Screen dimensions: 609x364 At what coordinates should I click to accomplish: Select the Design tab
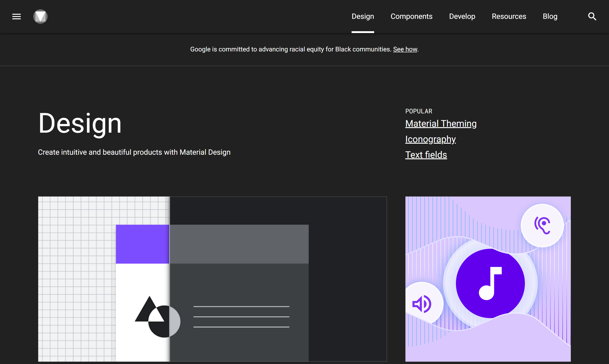pos(363,17)
